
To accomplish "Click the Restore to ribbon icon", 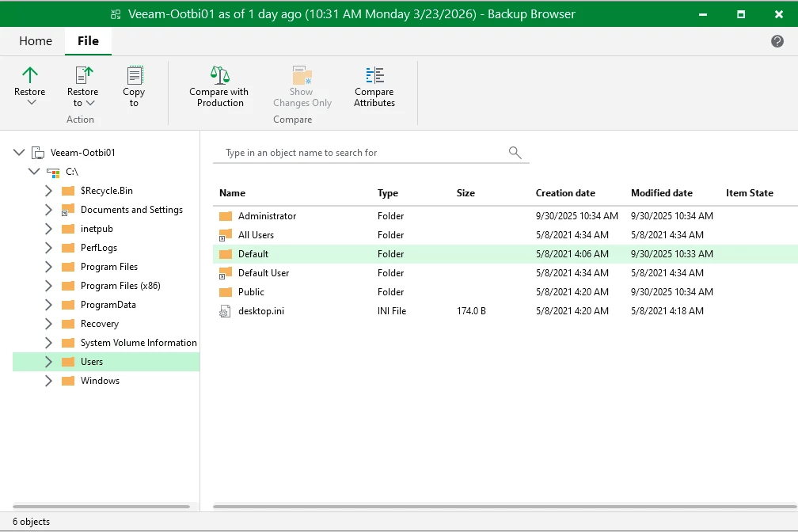I will tap(83, 75).
